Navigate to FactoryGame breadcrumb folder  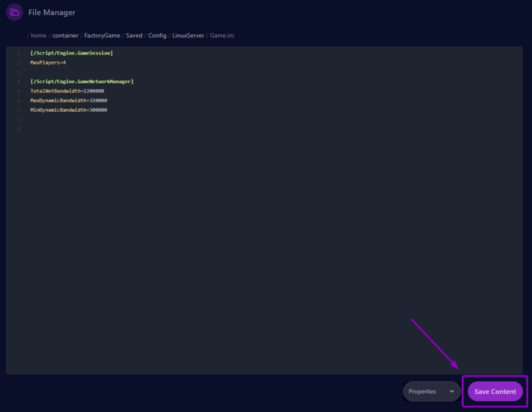click(x=102, y=35)
